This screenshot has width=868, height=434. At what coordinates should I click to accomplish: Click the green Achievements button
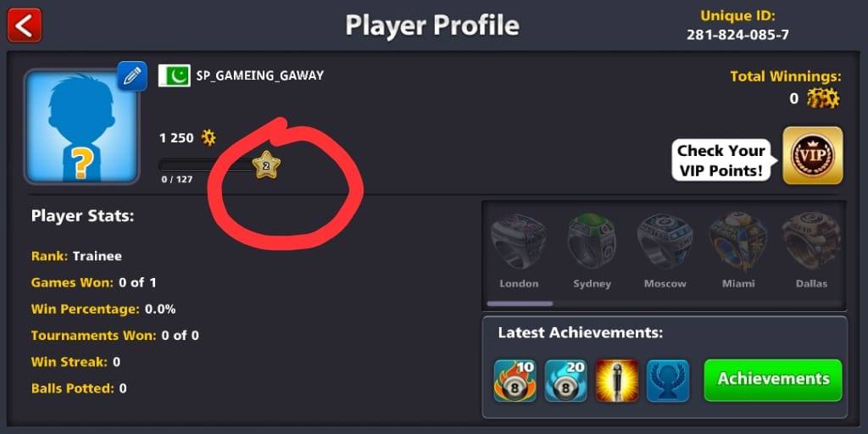(773, 380)
